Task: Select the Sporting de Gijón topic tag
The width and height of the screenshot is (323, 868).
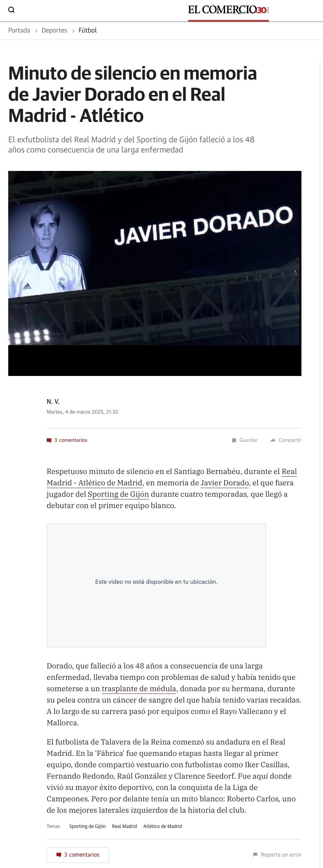Action: pos(87,826)
